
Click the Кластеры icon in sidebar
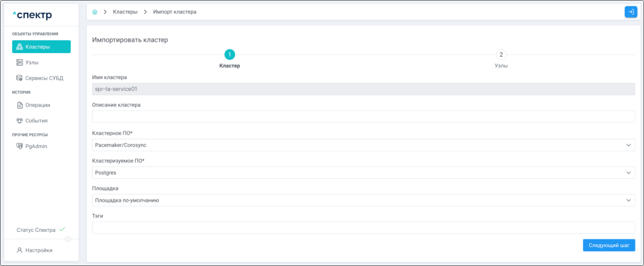19,47
